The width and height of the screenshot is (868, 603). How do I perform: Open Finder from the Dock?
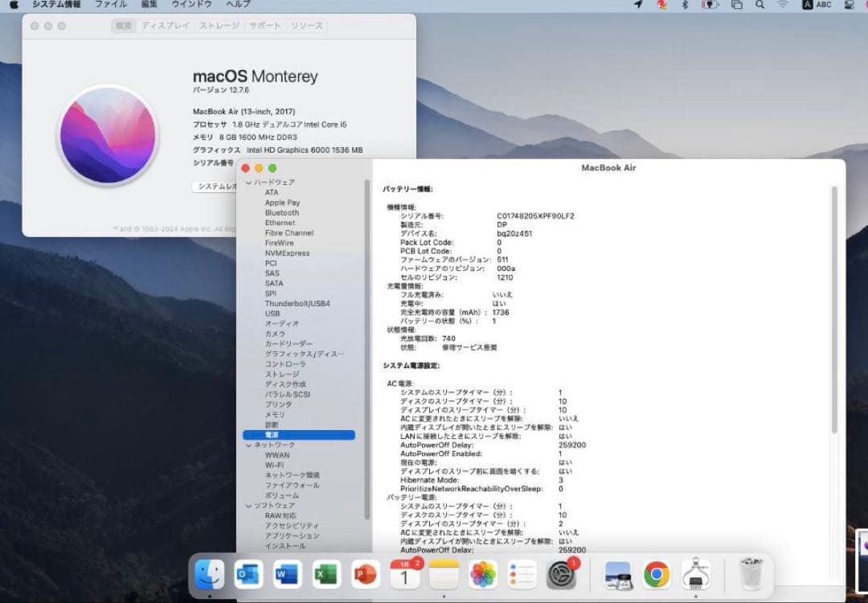tap(210, 575)
